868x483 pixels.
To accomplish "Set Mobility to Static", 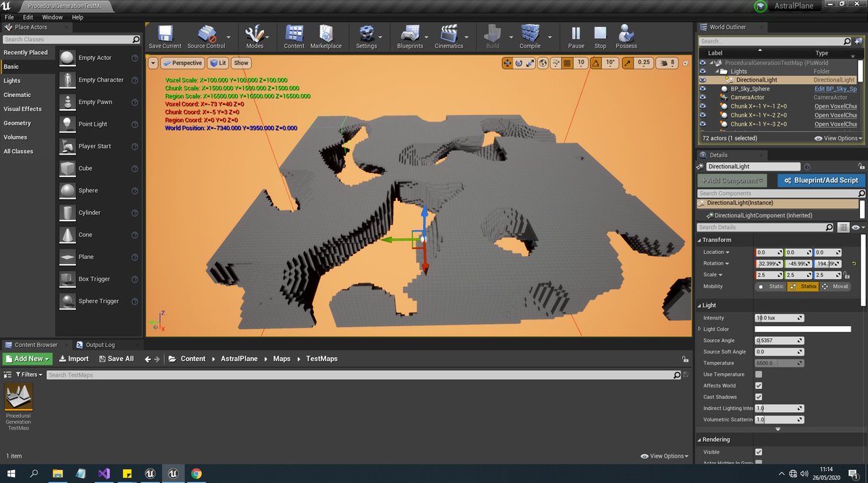I will pos(770,286).
